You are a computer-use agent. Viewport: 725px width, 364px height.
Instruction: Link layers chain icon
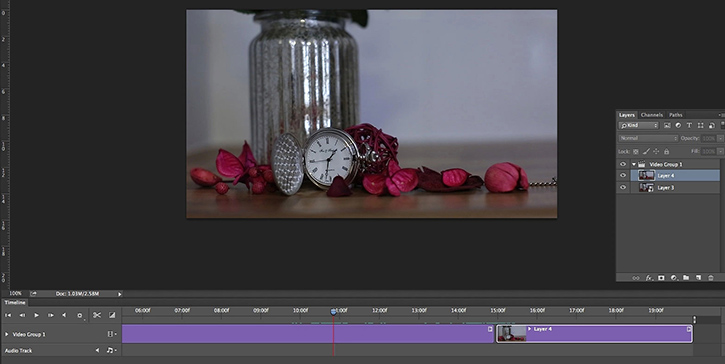(636, 278)
